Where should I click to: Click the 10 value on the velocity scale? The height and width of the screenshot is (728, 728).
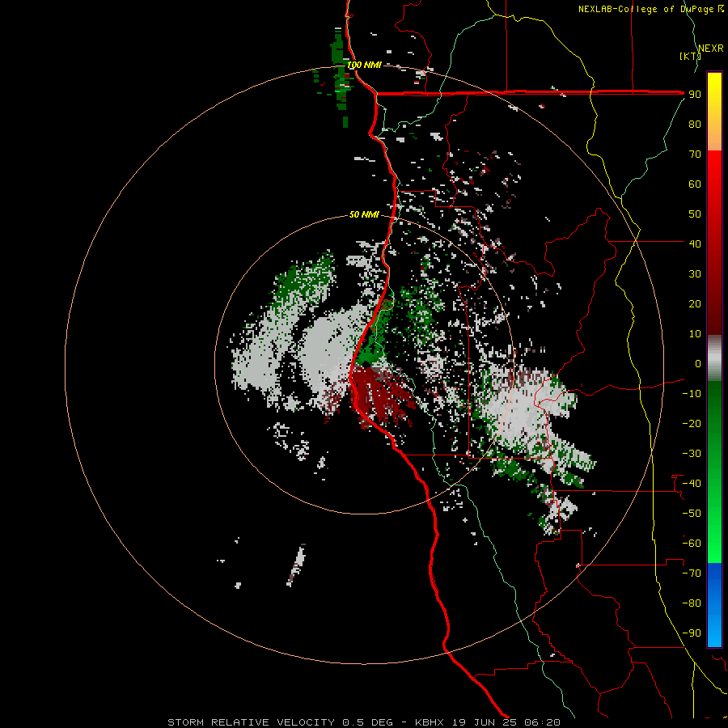(695, 334)
